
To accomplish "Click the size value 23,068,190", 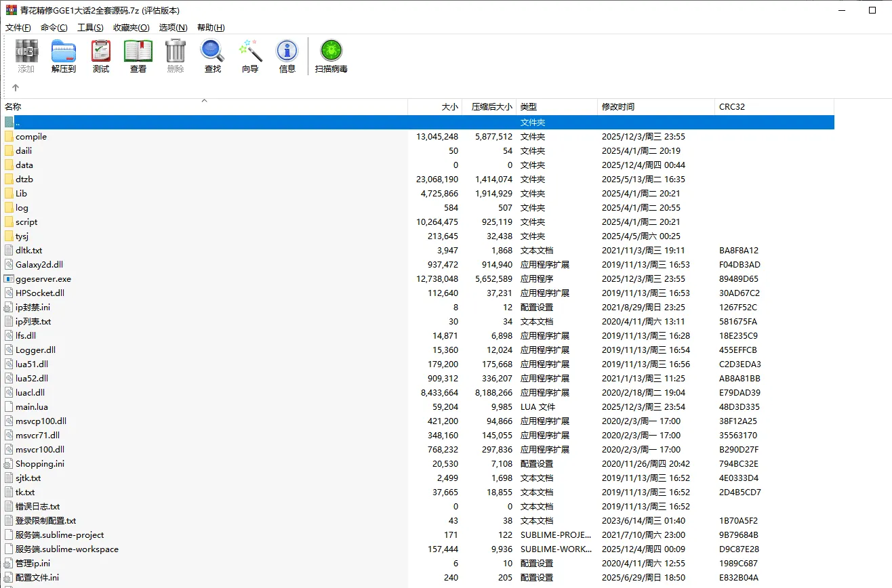I will click(437, 179).
